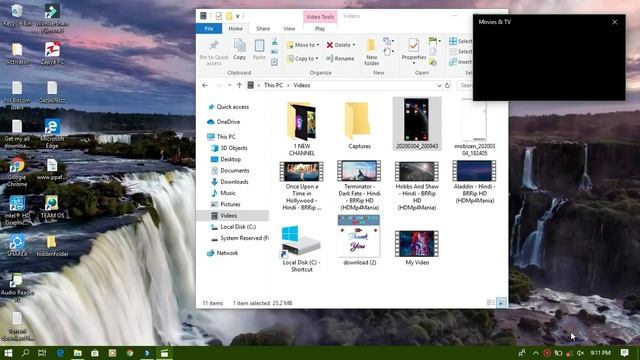Expand the Delete options arrow
This screenshot has width=640, height=360.
pyautogui.click(x=354, y=45)
